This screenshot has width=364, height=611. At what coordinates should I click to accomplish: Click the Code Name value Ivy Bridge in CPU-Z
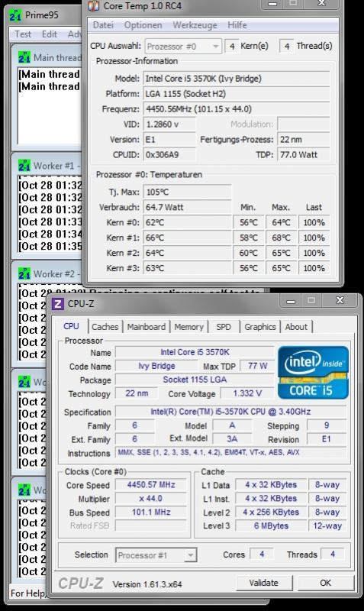[156, 367]
